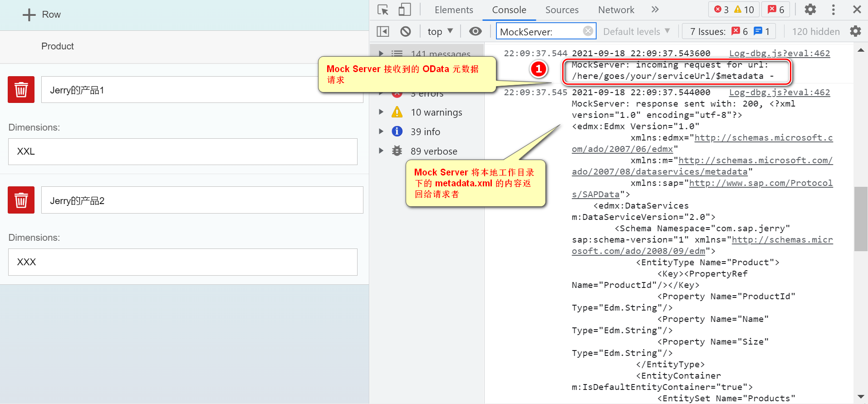Click the console scroll down arrow
This screenshot has height=404, width=868.
point(861,397)
